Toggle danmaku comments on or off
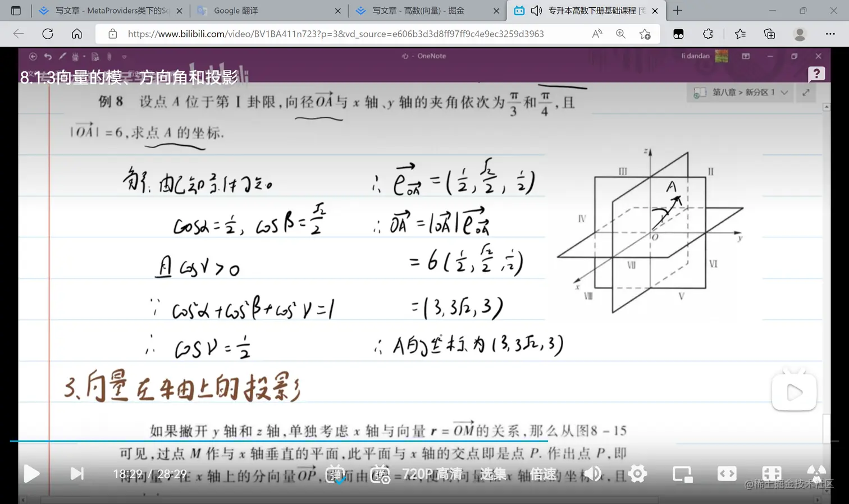 (336, 474)
